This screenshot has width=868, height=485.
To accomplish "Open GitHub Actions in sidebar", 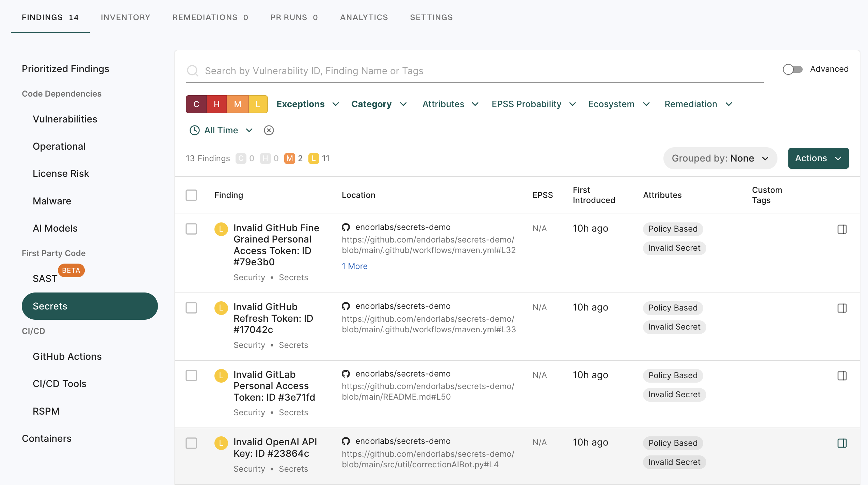I will [67, 356].
